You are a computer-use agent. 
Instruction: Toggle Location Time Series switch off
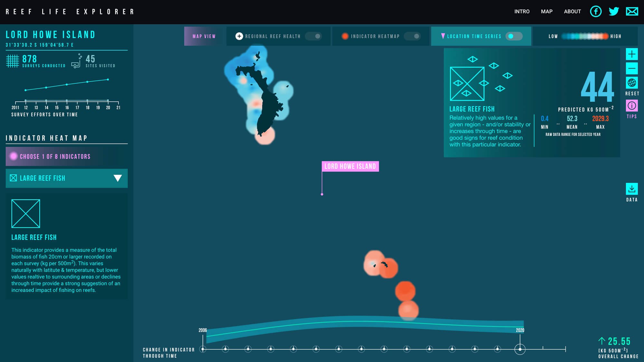pos(514,36)
